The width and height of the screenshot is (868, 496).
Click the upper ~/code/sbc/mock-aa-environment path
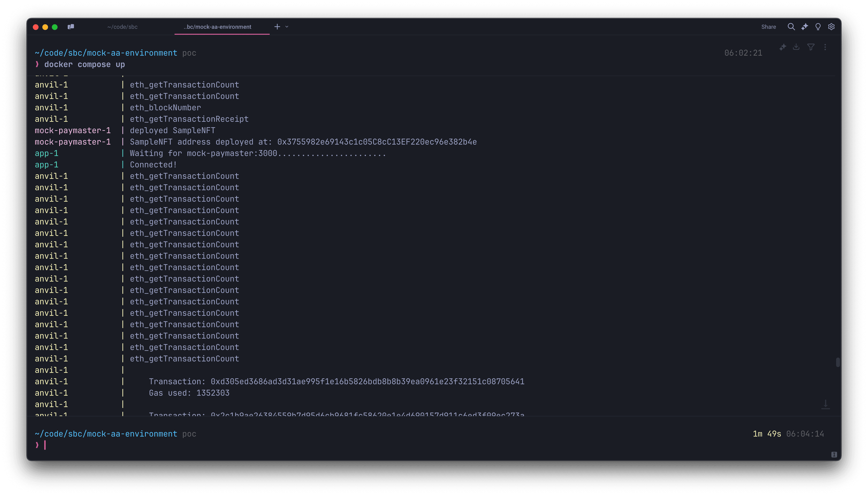click(106, 53)
